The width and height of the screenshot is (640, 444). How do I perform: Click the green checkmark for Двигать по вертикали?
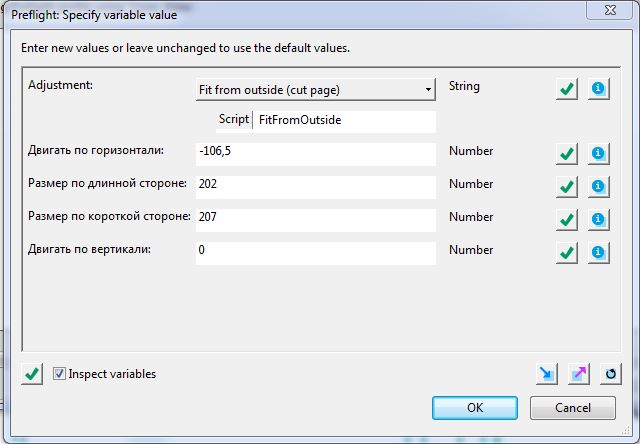pos(567,253)
